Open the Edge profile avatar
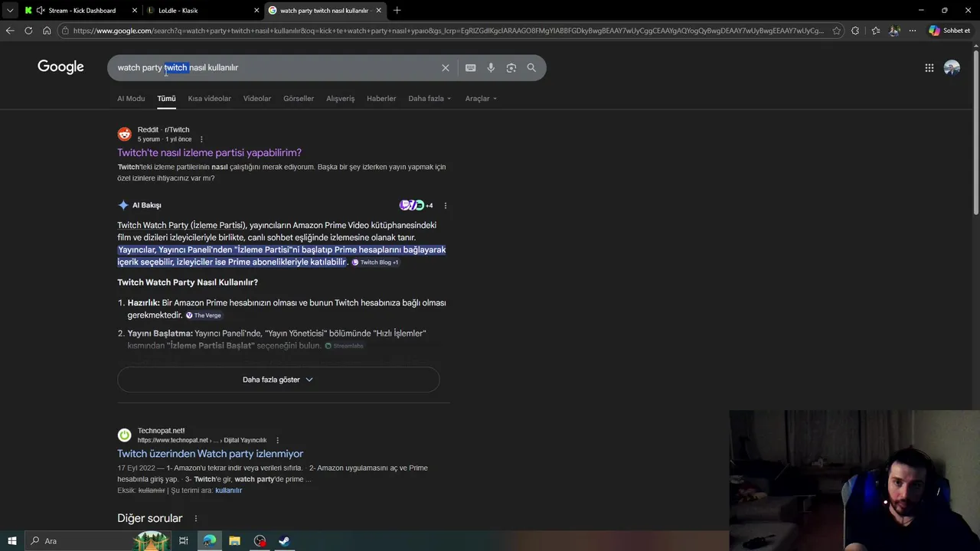 pos(894,31)
